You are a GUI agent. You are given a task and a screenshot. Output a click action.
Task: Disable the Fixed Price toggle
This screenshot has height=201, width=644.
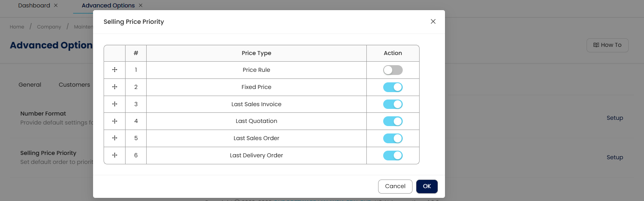393,87
